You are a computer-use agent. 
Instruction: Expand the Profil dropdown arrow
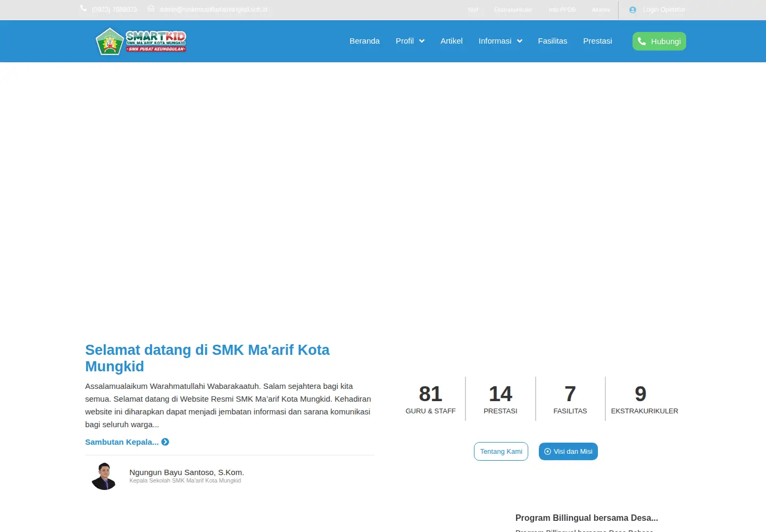pos(422,41)
